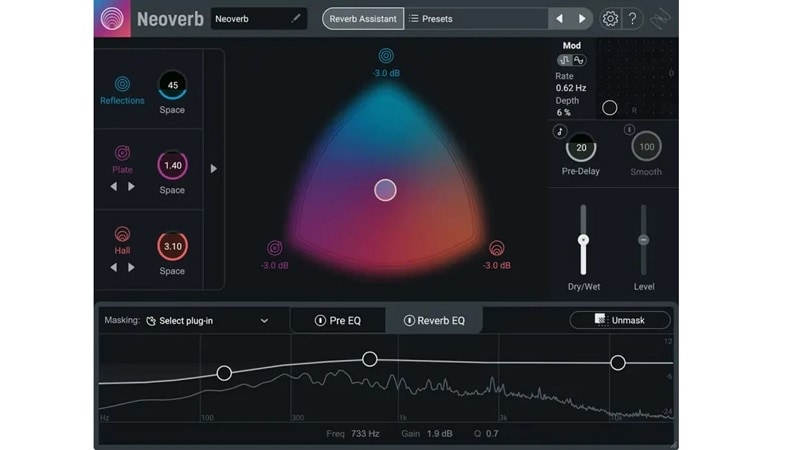800x450 pixels.
Task: Select previous Hall type
Action: click(113, 267)
